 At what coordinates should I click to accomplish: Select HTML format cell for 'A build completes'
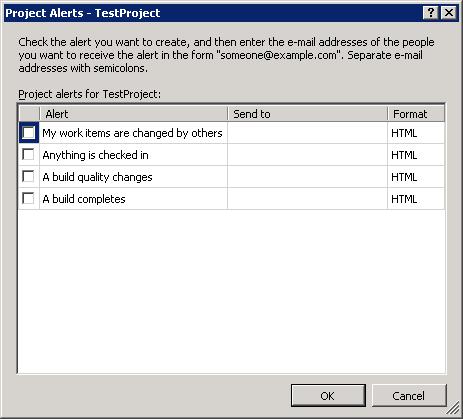click(x=416, y=199)
